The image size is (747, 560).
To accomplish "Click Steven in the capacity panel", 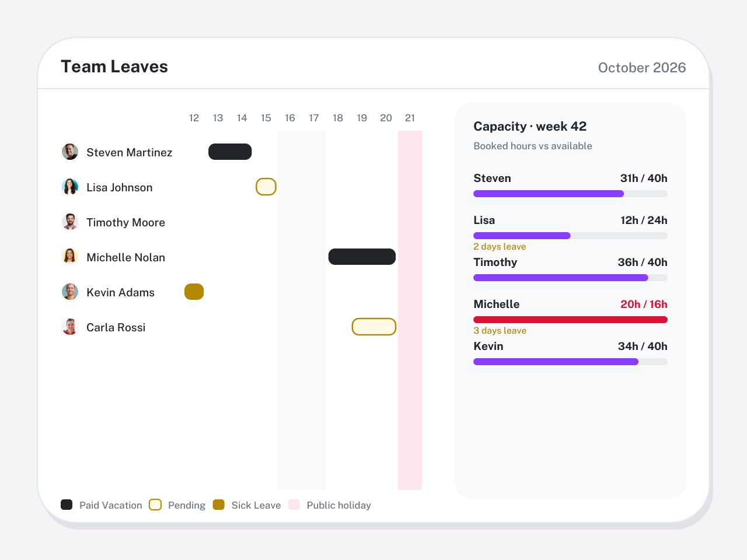I will 492,178.
